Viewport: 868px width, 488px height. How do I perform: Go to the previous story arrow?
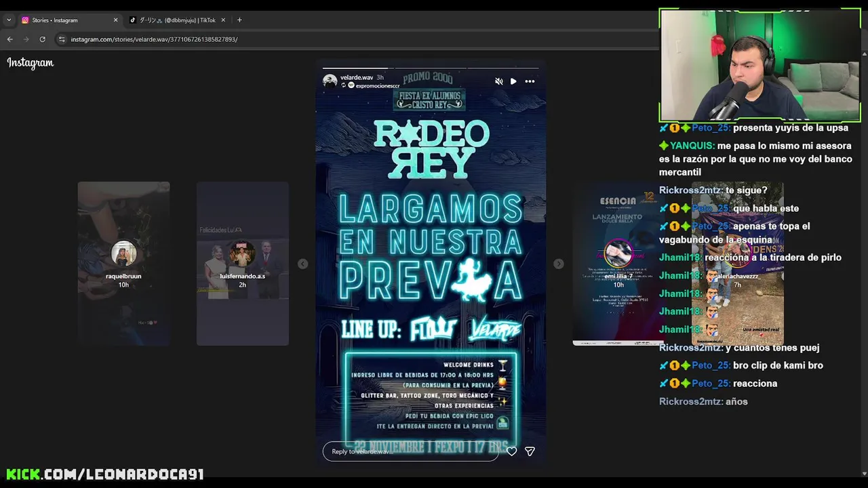point(303,264)
